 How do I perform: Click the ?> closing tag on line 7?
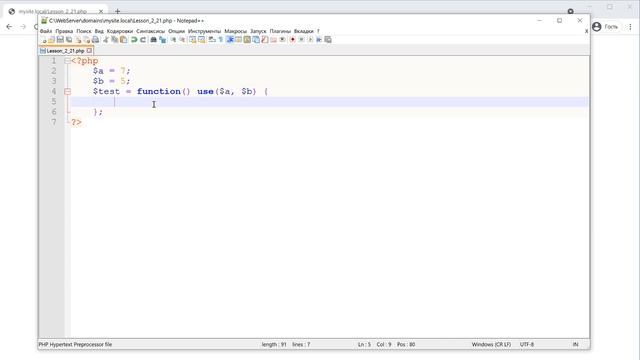coord(76,122)
